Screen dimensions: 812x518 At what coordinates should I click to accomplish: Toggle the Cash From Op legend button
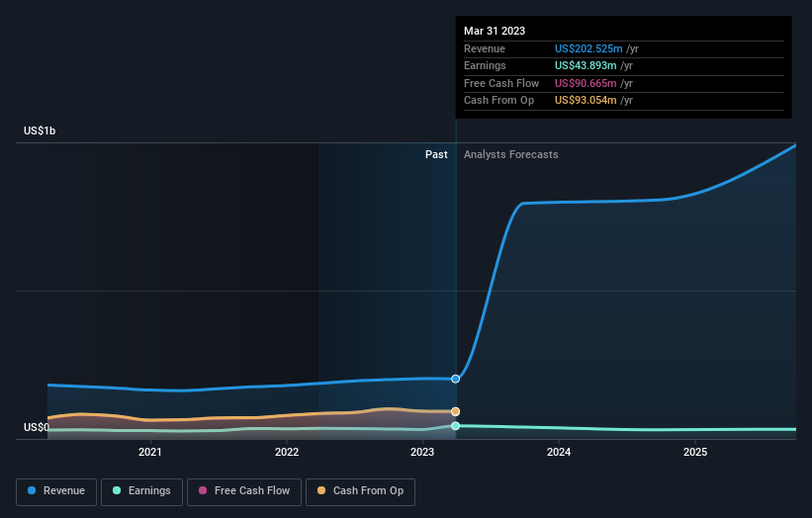coord(360,491)
